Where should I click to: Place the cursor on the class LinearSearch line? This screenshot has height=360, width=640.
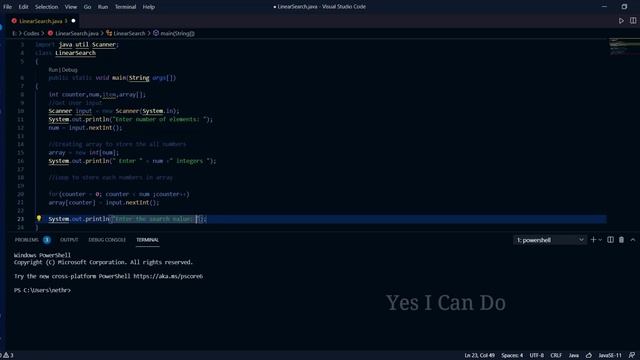point(65,53)
